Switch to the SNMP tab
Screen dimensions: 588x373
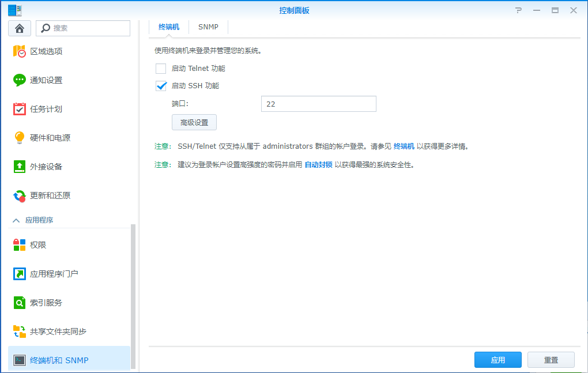pyautogui.click(x=208, y=27)
